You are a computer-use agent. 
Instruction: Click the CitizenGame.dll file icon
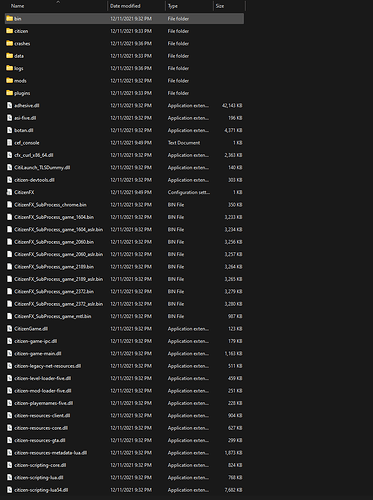click(x=10, y=329)
